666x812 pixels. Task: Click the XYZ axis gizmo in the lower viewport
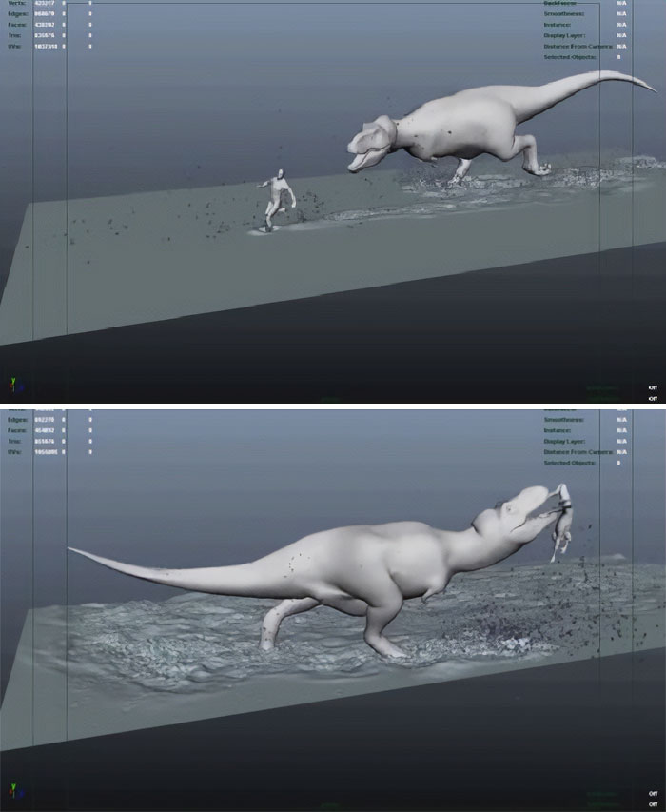click(15, 792)
